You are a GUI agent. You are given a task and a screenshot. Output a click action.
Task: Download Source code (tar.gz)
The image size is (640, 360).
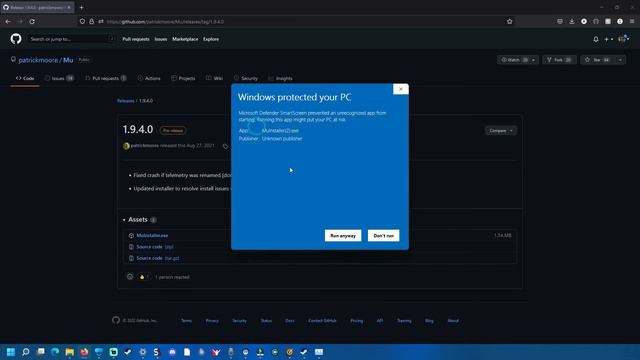point(158,258)
